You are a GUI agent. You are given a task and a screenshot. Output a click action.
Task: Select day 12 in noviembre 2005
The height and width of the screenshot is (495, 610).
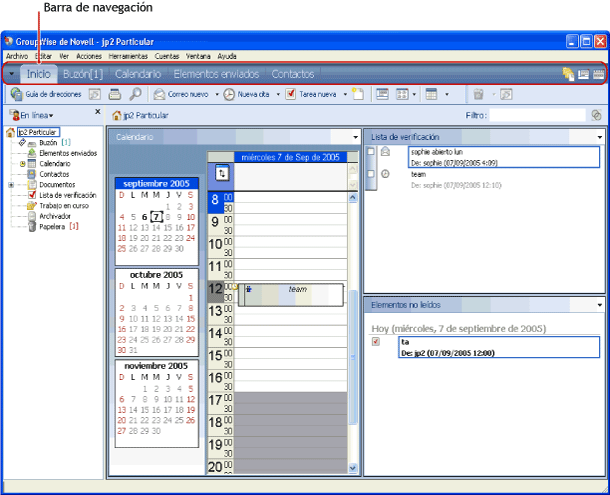pos(191,399)
